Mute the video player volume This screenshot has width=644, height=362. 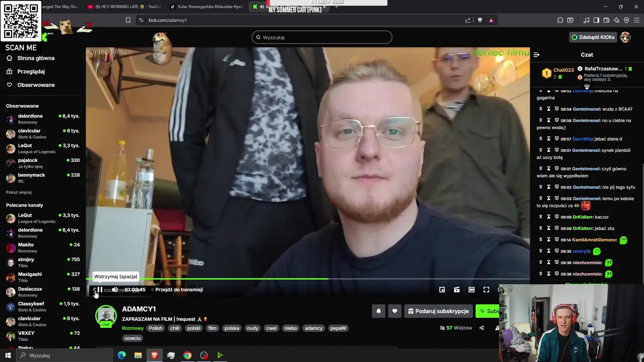115,290
